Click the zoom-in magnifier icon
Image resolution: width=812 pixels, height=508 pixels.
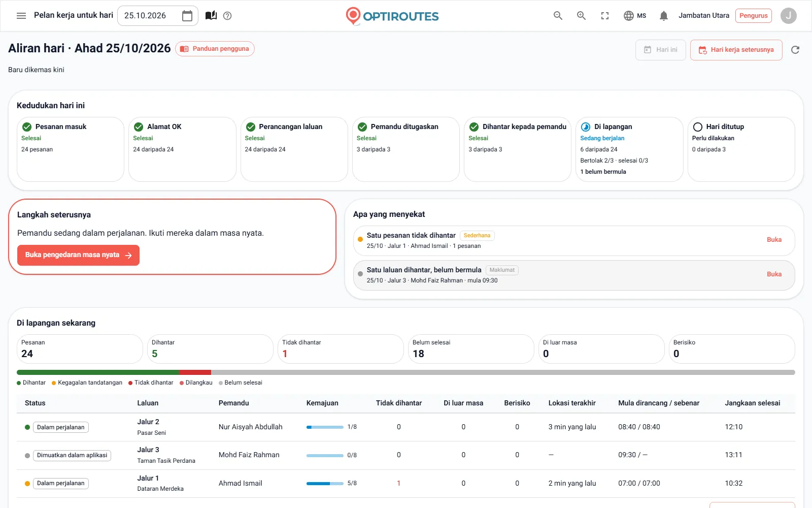pyautogui.click(x=581, y=16)
